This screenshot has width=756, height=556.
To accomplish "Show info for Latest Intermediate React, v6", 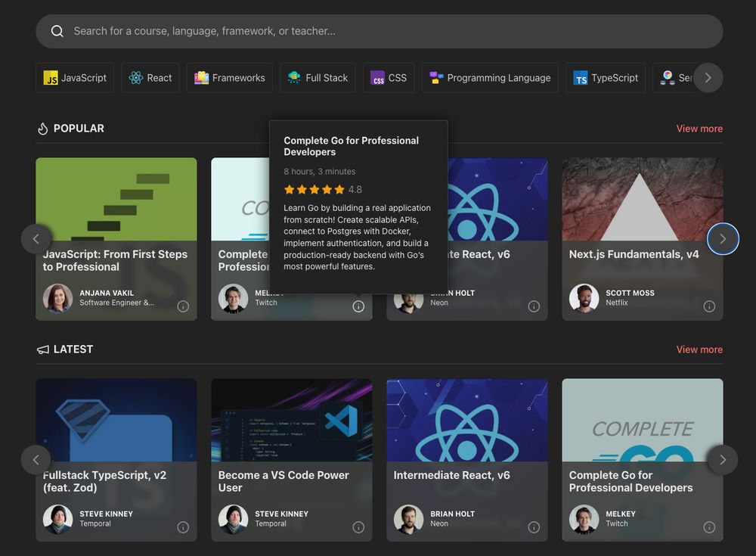I will tap(534, 527).
